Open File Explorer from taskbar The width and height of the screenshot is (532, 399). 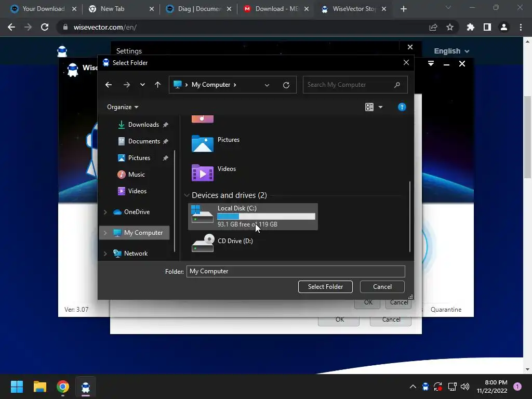click(39, 387)
